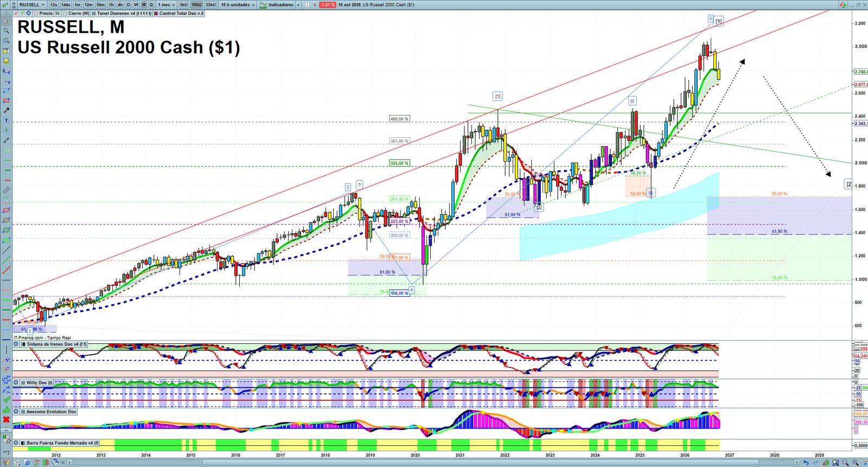This screenshot has width=868, height=467.
Task: Select the 10kU units button
Action: point(196,5)
